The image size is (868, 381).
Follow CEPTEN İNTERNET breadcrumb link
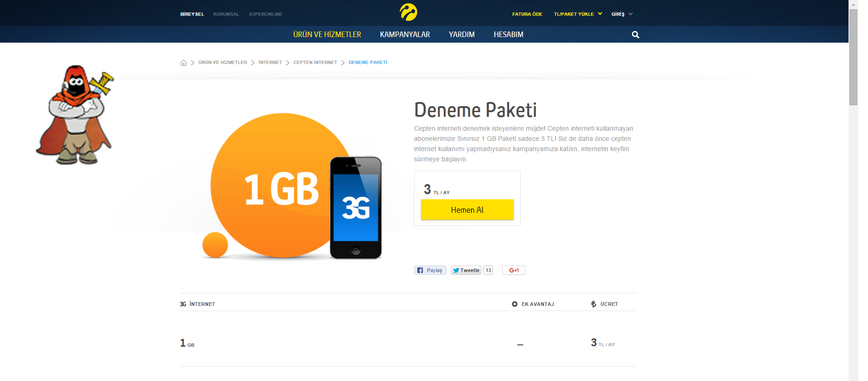pyautogui.click(x=315, y=63)
